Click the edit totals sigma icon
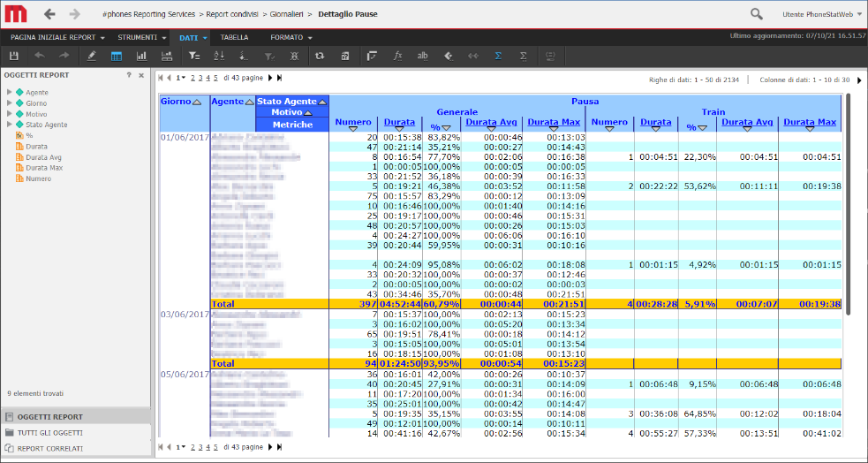 (523, 56)
